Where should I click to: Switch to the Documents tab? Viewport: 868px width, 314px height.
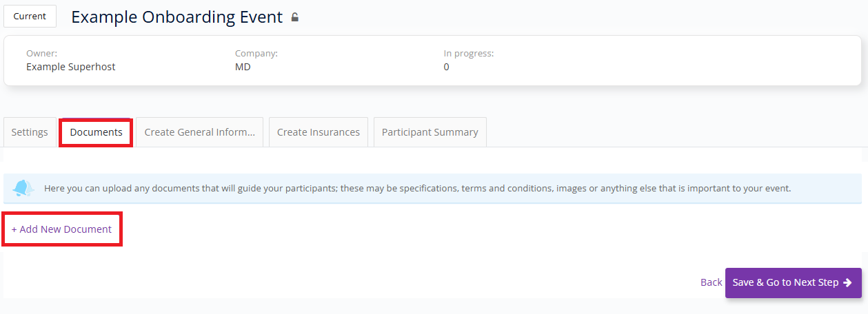[96, 132]
